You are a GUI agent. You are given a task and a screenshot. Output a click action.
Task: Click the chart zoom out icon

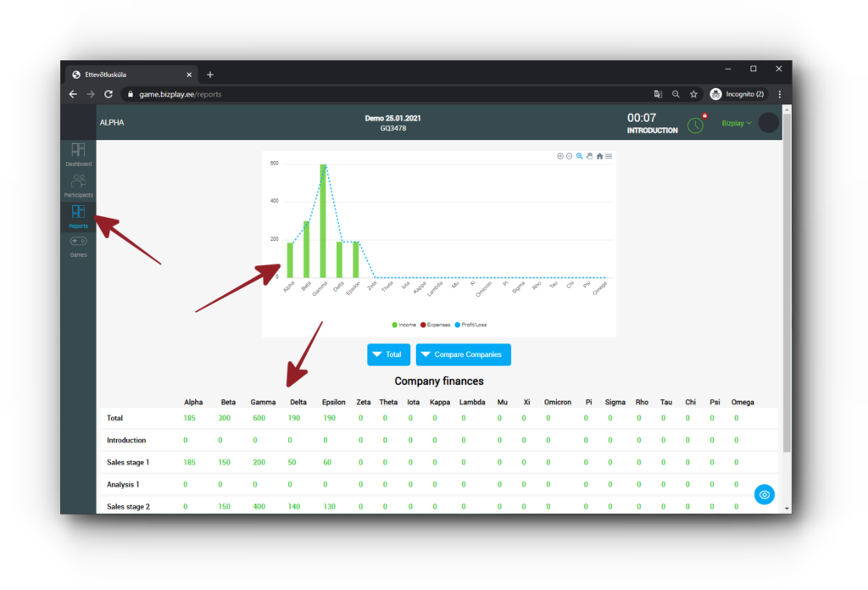click(x=570, y=156)
